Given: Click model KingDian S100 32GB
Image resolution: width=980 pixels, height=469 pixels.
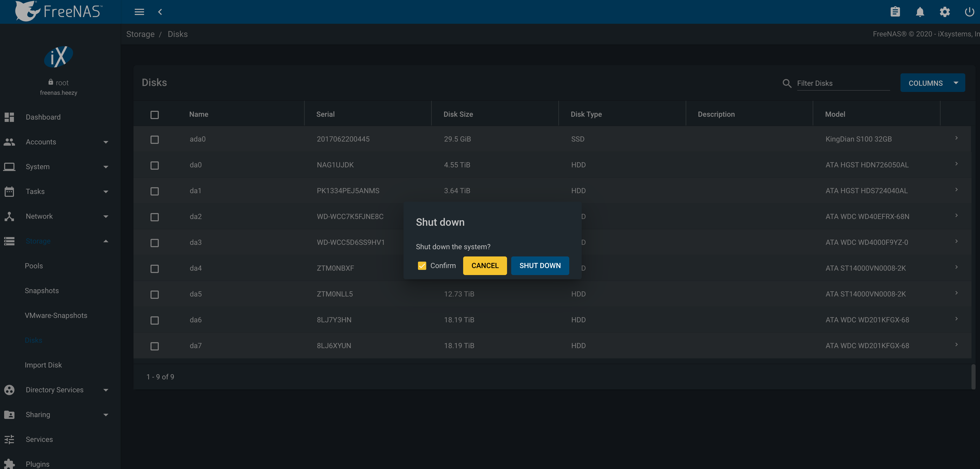Looking at the screenshot, I should (859, 139).
